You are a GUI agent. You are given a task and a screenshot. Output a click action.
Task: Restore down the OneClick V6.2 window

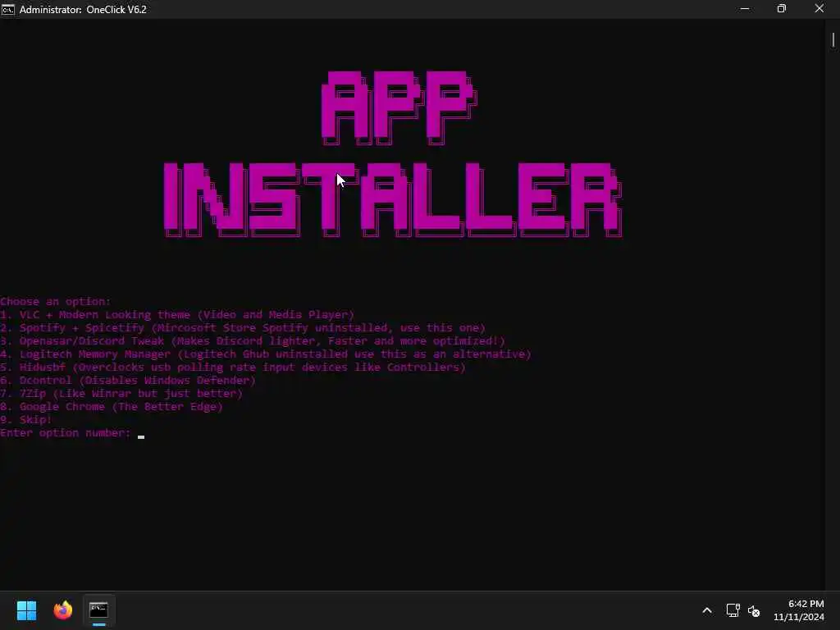(782, 9)
